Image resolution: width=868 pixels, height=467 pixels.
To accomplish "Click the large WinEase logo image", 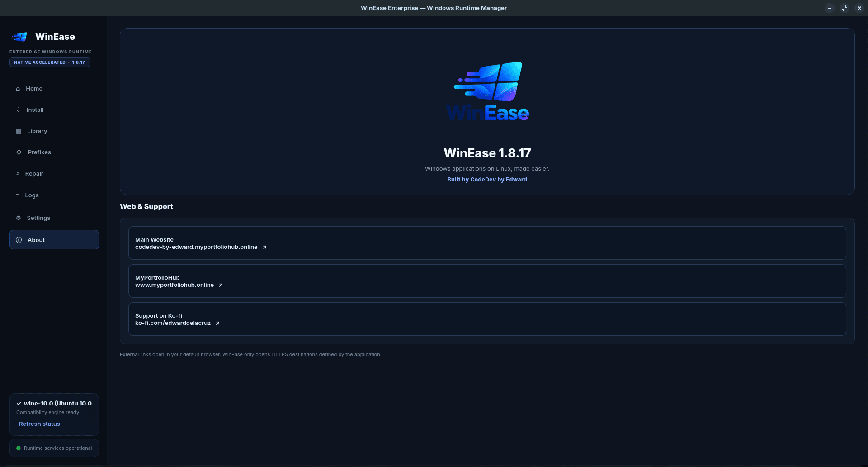I will pos(487,91).
